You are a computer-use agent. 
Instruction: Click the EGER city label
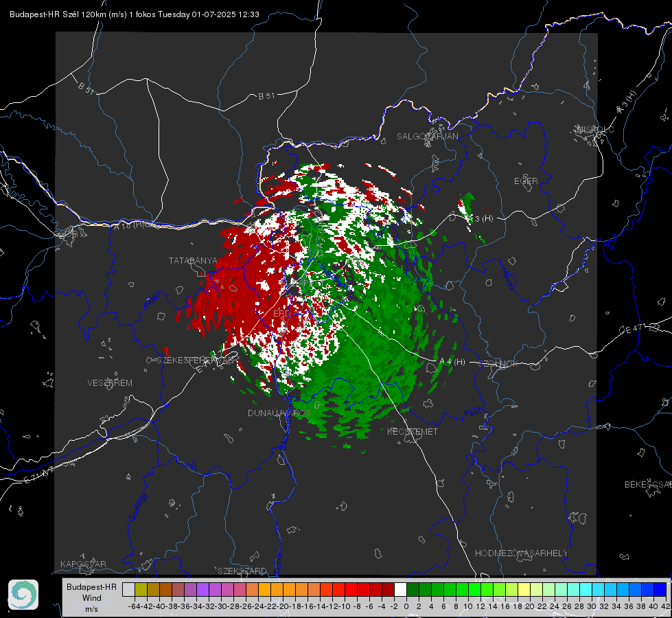[526, 181]
